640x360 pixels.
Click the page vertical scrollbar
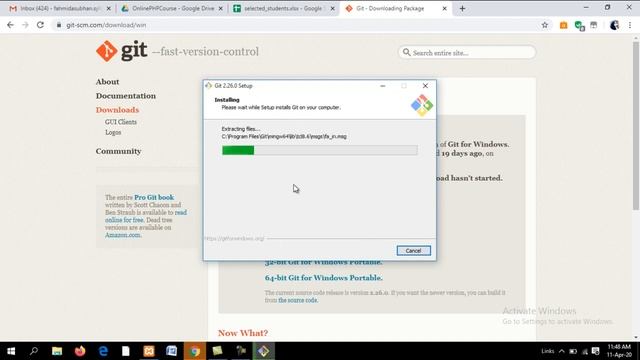tap(636, 127)
